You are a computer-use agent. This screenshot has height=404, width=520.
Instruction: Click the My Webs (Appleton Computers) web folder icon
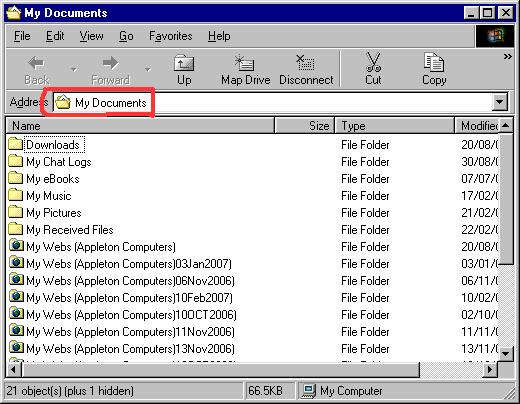(x=16, y=246)
